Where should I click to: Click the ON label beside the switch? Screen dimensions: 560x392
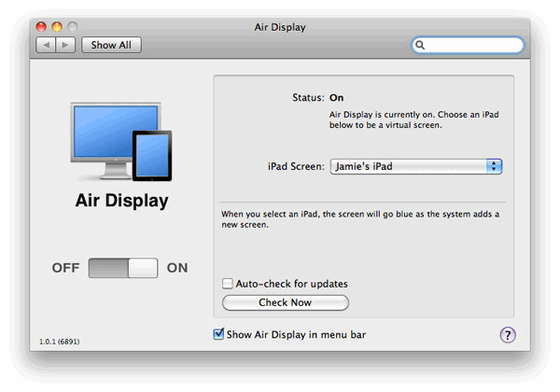(177, 268)
